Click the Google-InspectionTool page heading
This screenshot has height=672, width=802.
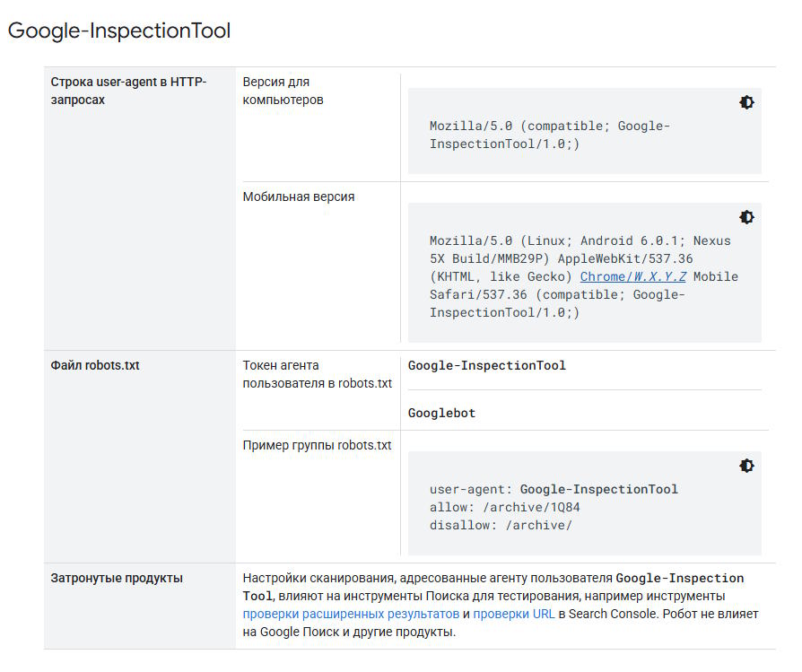coord(119,31)
